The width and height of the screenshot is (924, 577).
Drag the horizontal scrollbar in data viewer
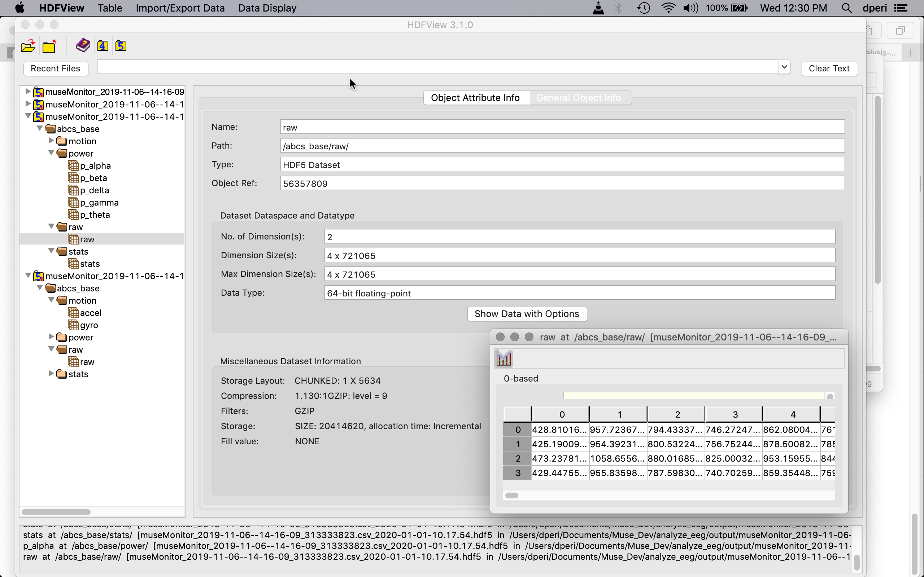point(511,495)
